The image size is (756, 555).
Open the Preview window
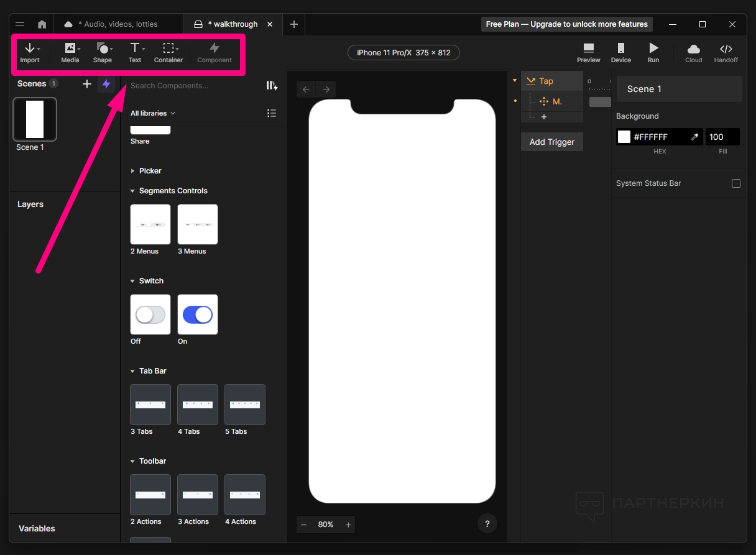coord(588,52)
